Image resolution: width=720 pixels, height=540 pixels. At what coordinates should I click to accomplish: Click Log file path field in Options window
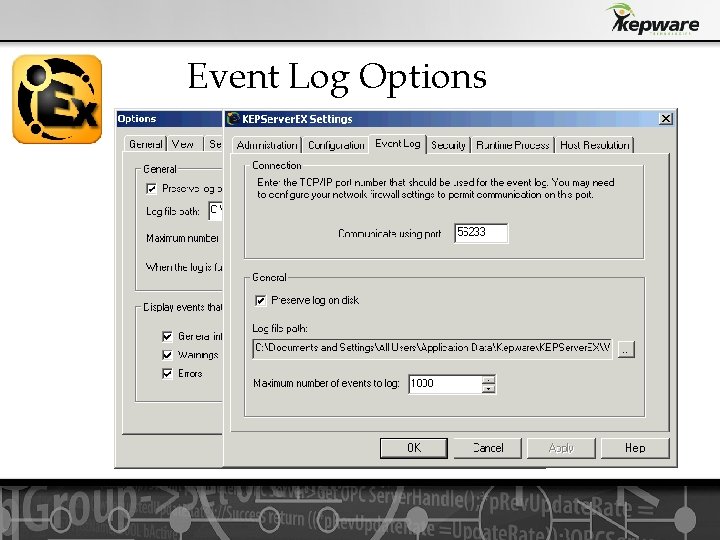pyautogui.click(x=215, y=211)
